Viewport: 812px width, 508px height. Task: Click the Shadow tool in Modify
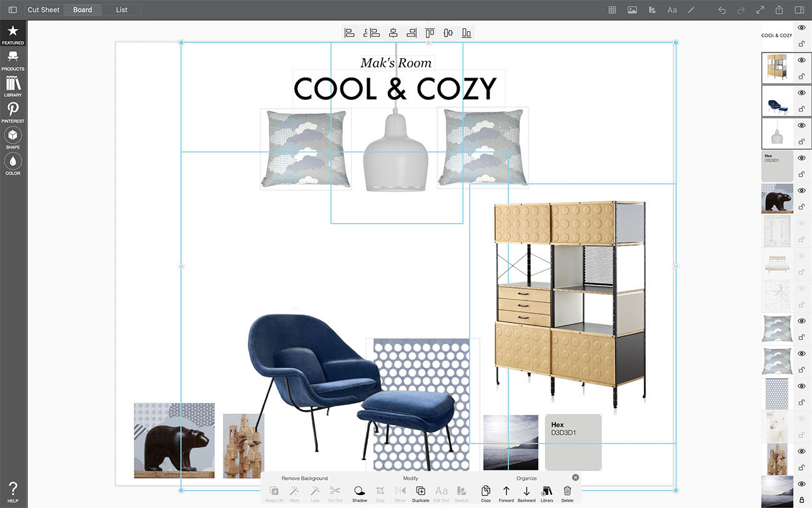(359, 493)
